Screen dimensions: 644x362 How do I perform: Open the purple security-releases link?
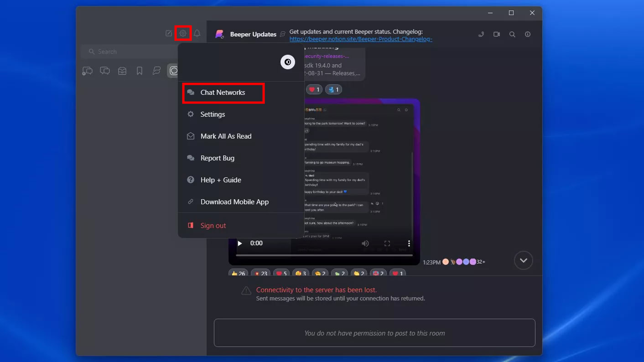pos(327,56)
